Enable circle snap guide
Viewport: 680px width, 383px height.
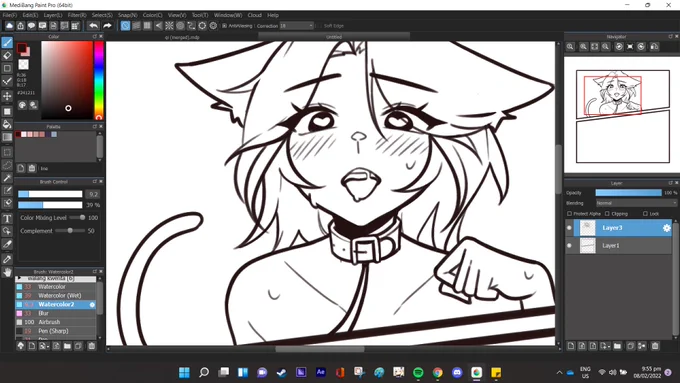pos(180,26)
